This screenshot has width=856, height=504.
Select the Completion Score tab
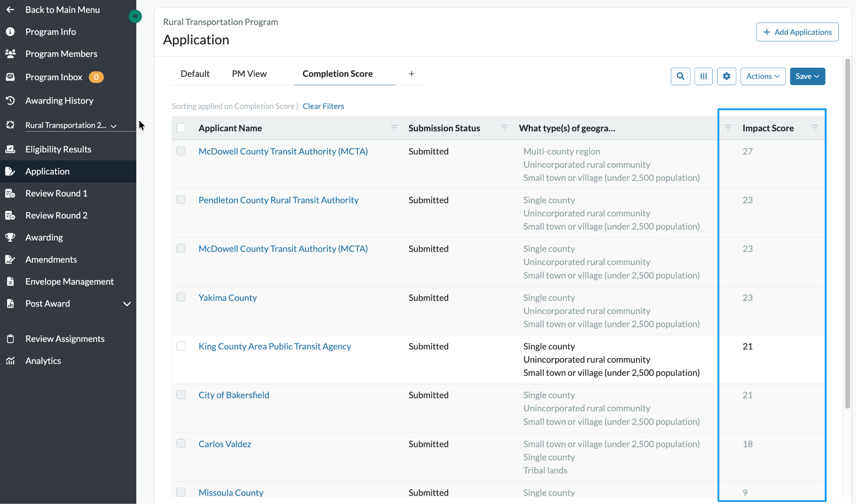338,73
